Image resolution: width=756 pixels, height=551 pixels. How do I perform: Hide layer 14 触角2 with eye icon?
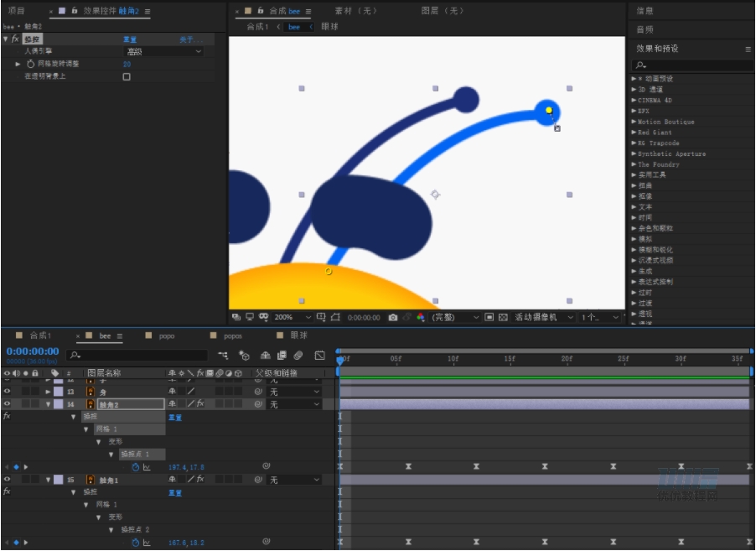(x=7, y=404)
